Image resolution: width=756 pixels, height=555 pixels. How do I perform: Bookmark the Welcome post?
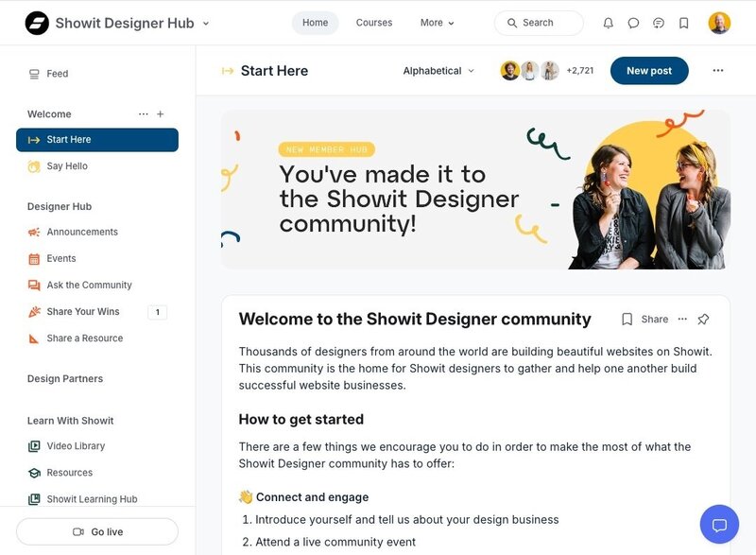click(627, 320)
